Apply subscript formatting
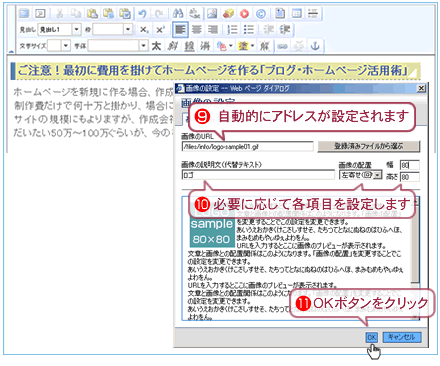The image size is (440, 366). coord(144,30)
